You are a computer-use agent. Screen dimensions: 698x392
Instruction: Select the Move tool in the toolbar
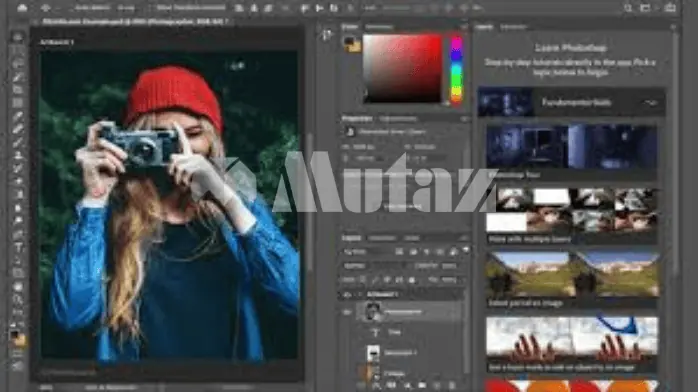[x=18, y=37]
